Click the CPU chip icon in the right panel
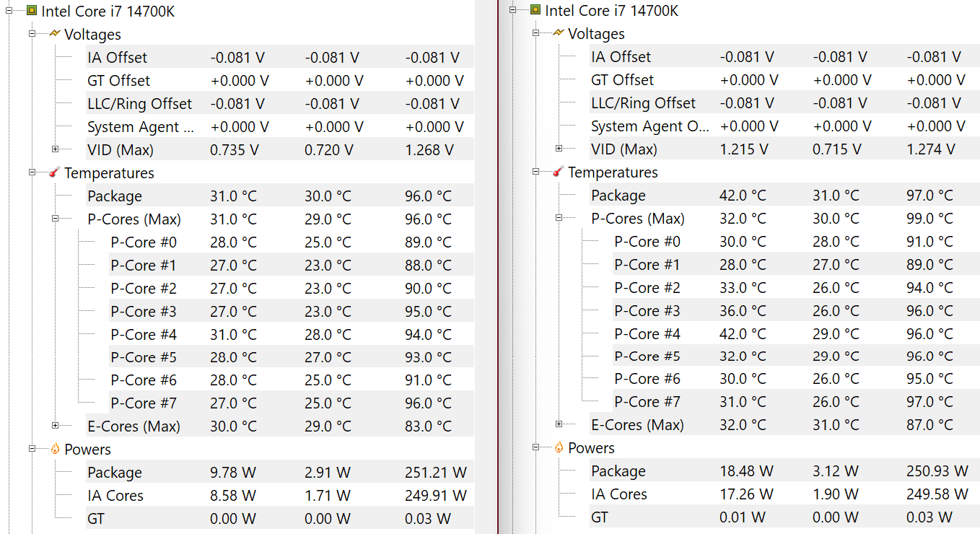 (535, 9)
